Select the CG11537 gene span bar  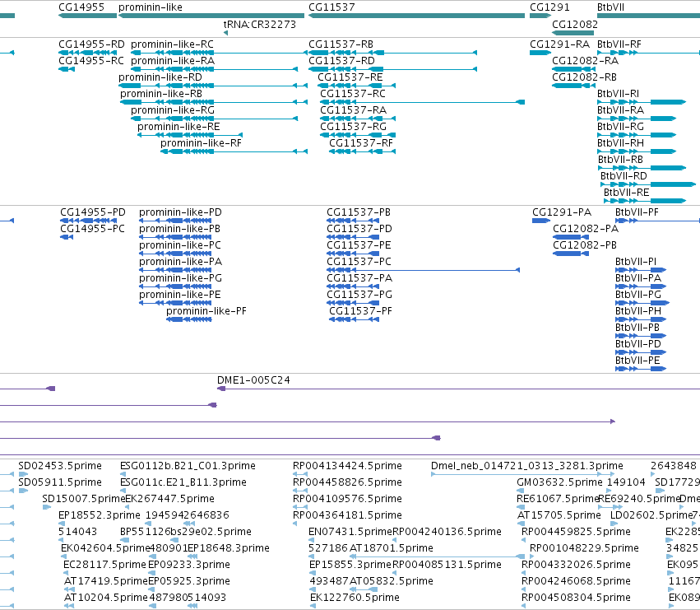416,16
